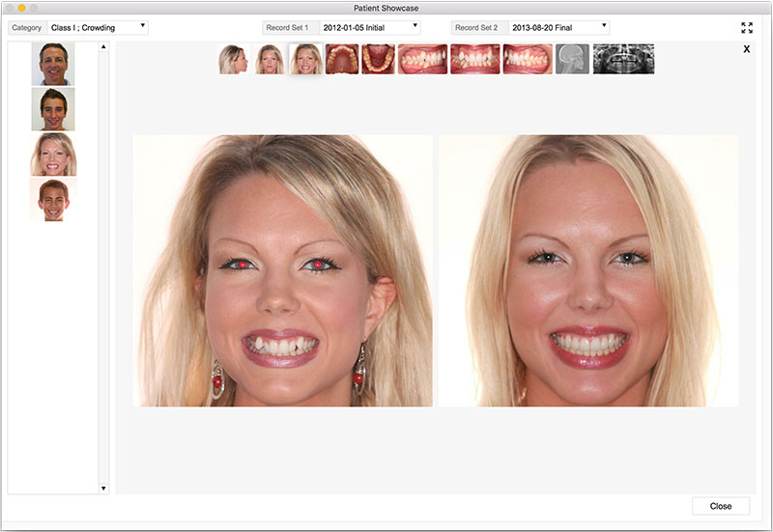
Task: Show the lateral skull X-ray thumbnail
Action: pos(572,59)
